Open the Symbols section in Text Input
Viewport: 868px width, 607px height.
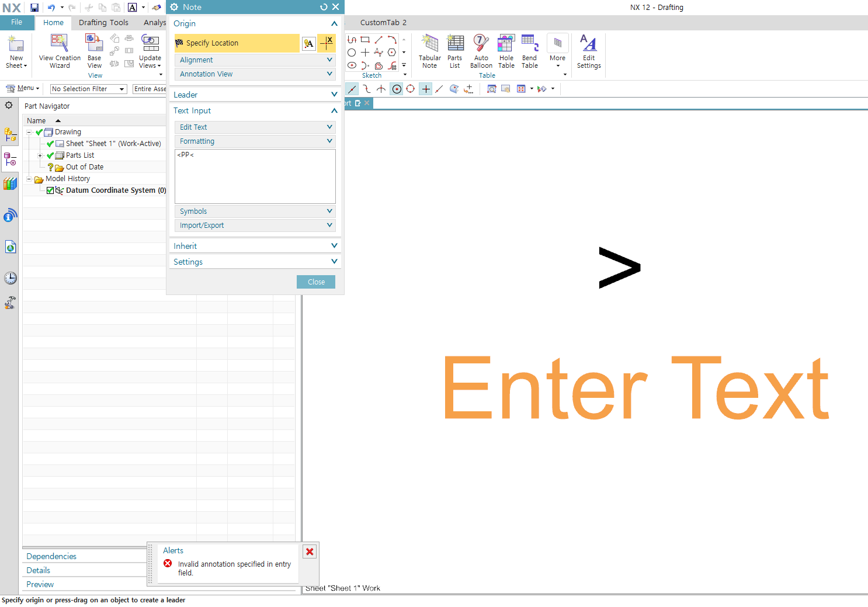click(x=255, y=211)
